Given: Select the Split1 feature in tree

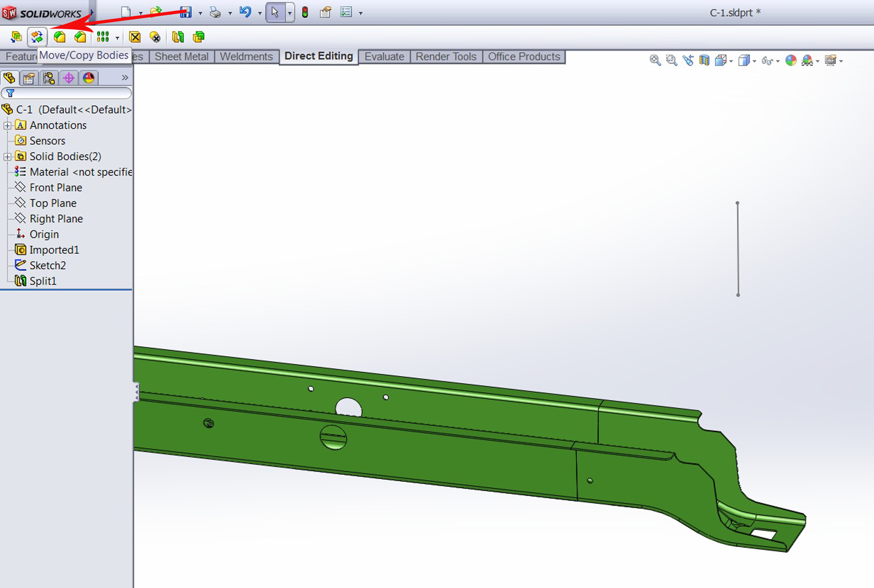Looking at the screenshot, I should pos(42,281).
